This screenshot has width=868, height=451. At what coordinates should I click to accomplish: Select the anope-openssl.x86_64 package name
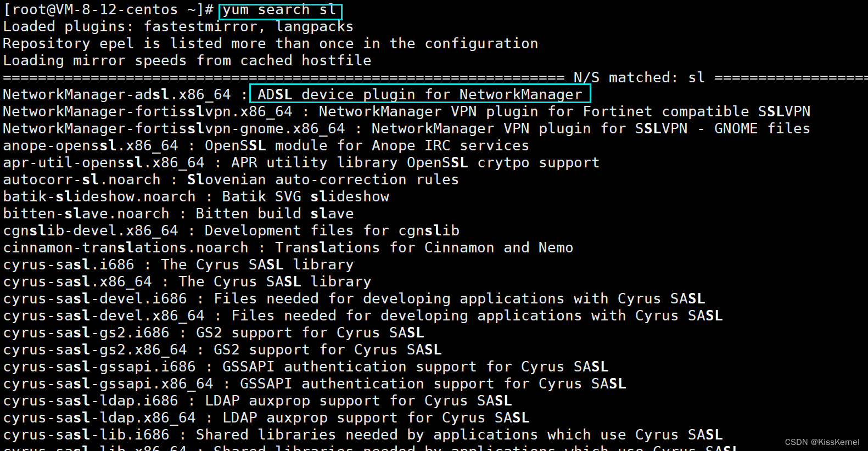pos(91,146)
